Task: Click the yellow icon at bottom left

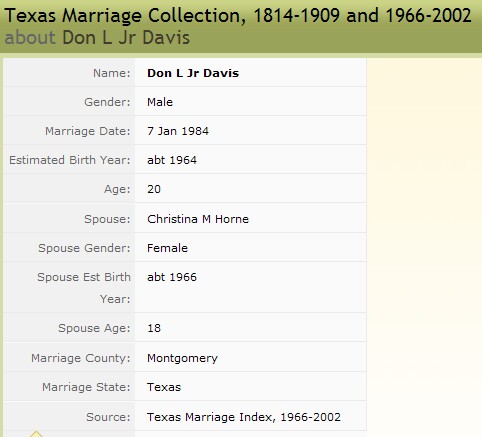Action: [x=36, y=434]
